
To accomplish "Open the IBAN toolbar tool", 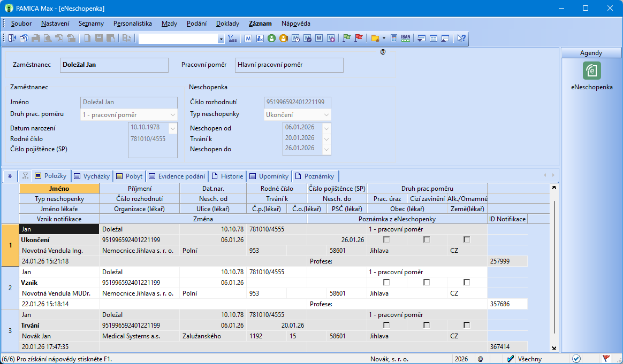I will coord(405,38).
